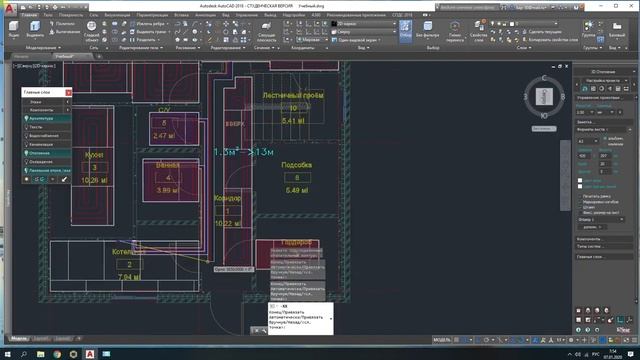Viewport: 640px width, 360px height.
Task: Open Windows Start menu
Action: [x=7, y=354]
